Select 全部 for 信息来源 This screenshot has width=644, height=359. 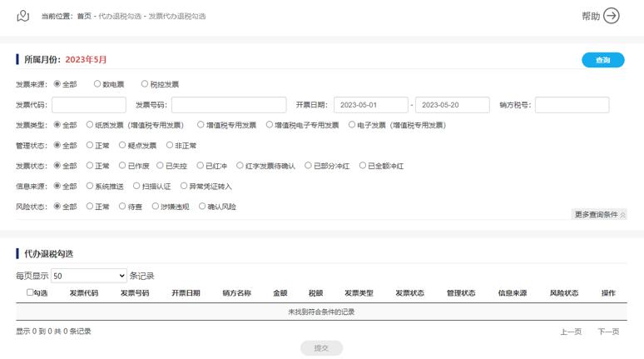(57, 186)
